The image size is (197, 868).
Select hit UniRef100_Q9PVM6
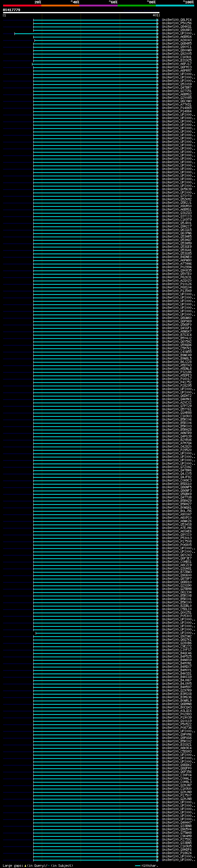(x=177, y=735)
